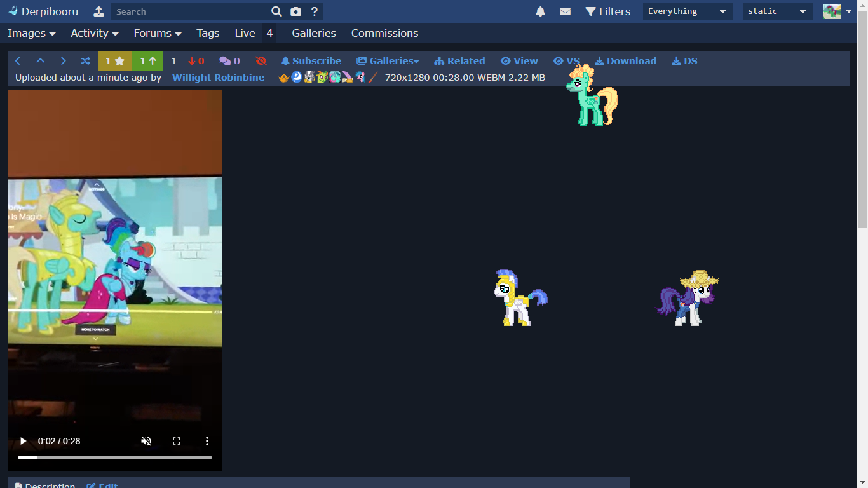
Task: Click the search magnifier icon
Action: 276,11
